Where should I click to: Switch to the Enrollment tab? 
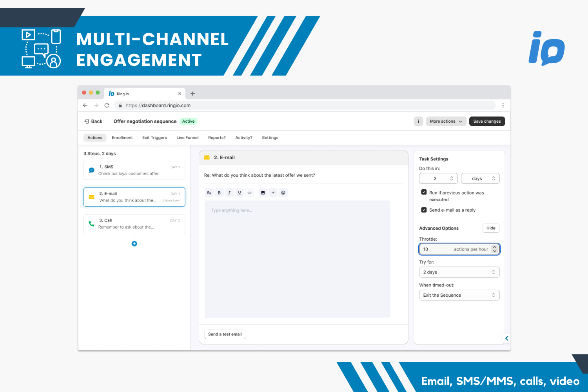click(122, 138)
